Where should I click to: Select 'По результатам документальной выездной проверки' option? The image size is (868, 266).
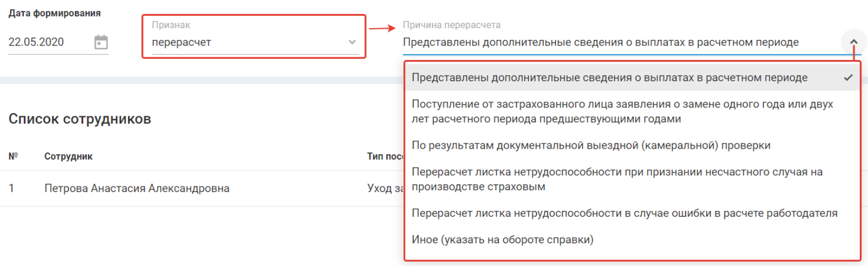point(591,145)
